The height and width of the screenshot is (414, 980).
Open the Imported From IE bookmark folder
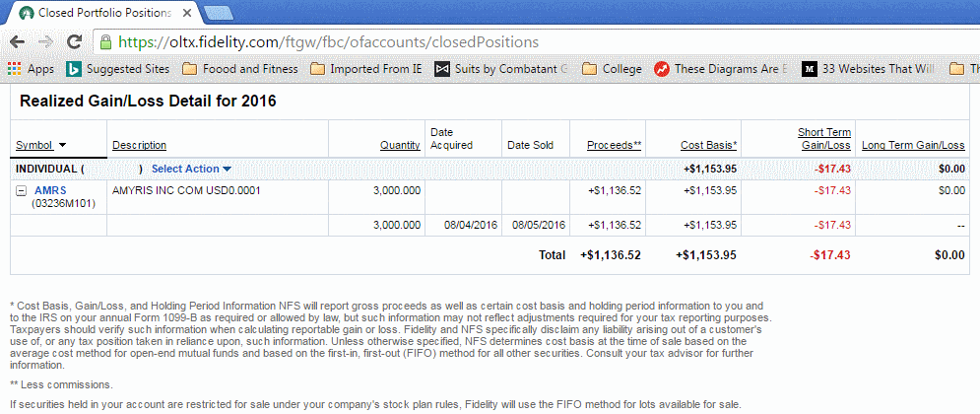pyautogui.click(x=366, y=69)
